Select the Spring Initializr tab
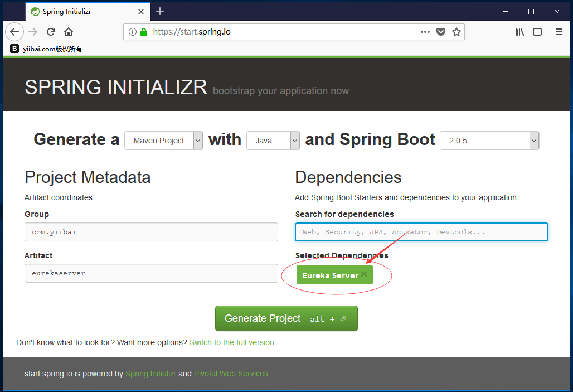Image resolution: width=573 pixels, height=392 pixels. pos(88,12)
